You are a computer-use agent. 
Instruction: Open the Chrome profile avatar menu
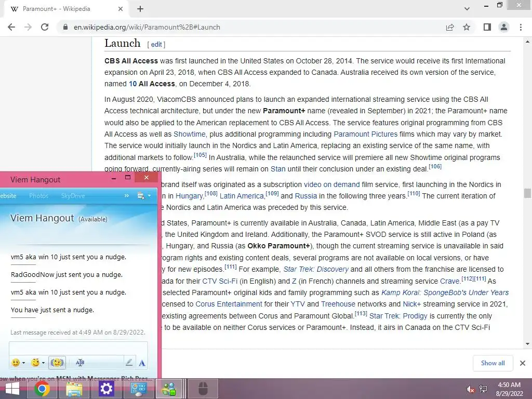coord(504,27)
